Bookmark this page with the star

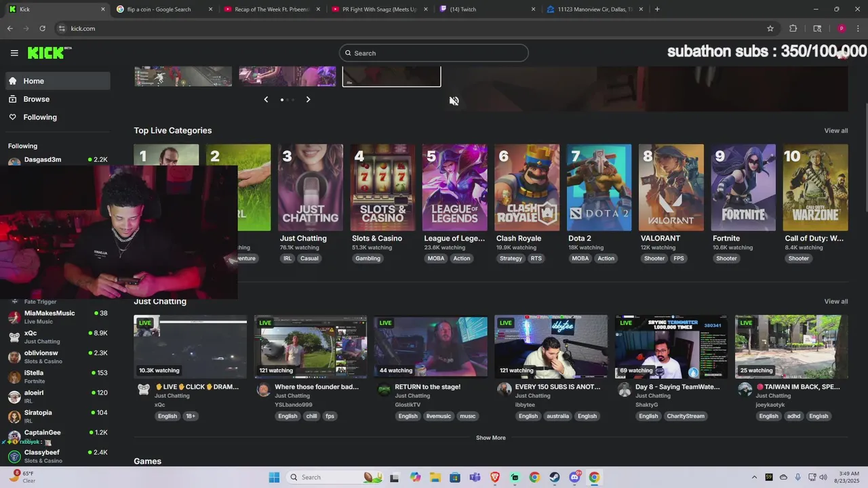click(x=770, y=28)
